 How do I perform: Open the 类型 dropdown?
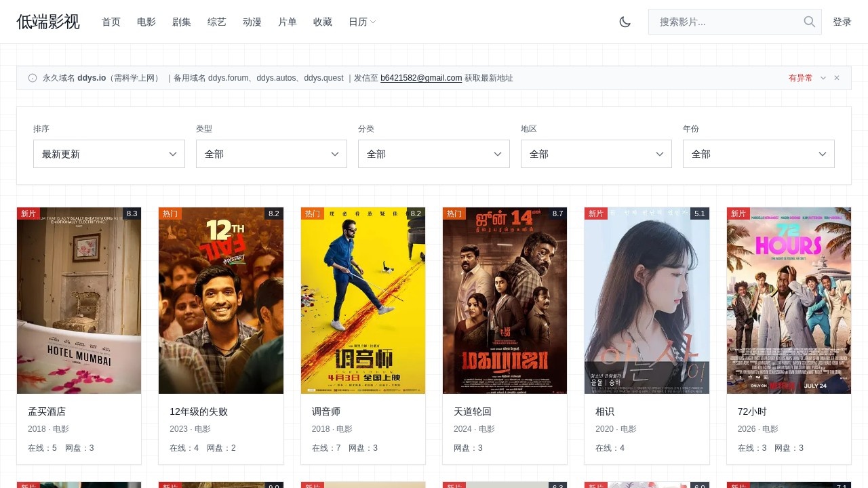pos(271,154)
